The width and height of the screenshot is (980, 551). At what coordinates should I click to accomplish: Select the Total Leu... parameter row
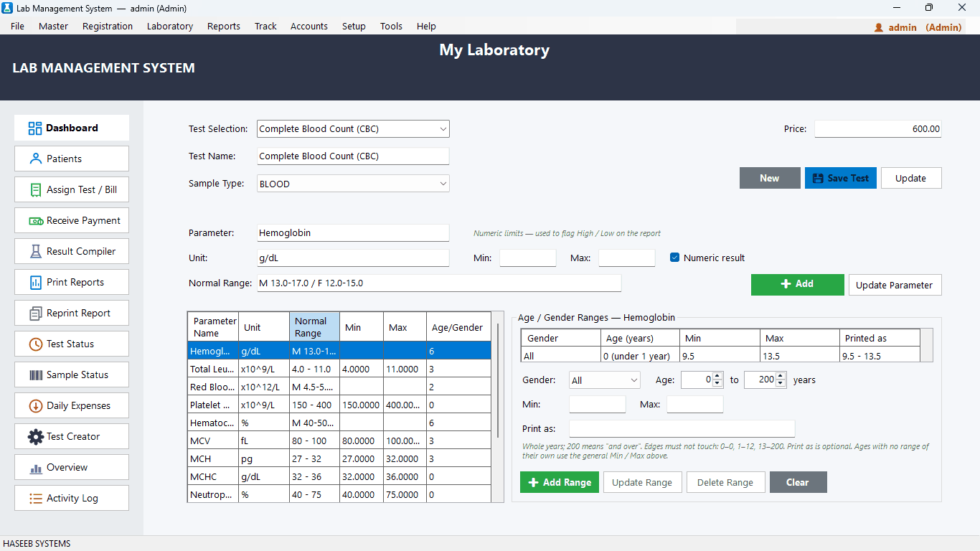tap(339, 368)
